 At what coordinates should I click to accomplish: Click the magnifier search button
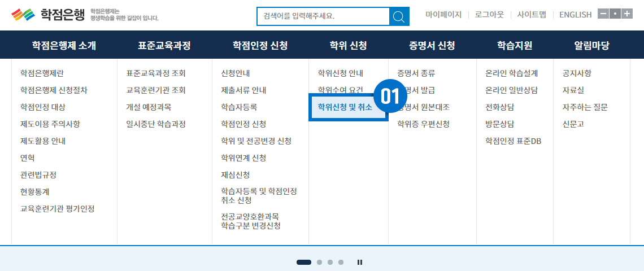(x=399, y=16)
